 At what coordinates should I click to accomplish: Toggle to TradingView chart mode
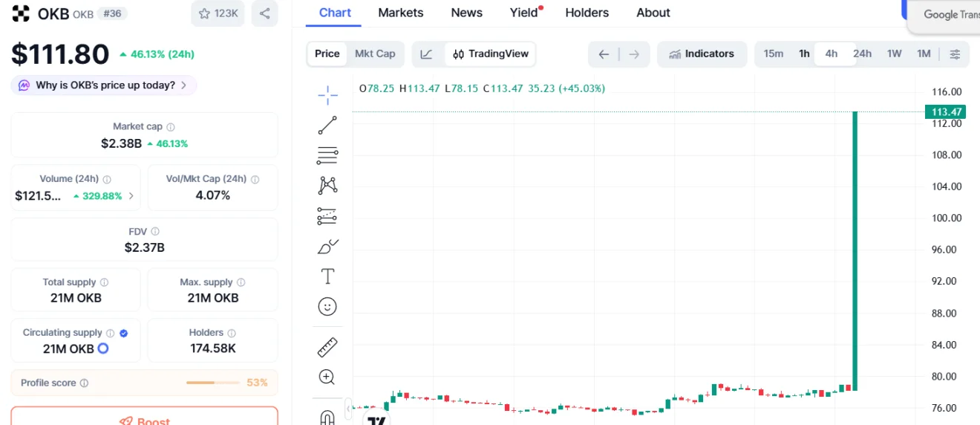coord(491,53)
